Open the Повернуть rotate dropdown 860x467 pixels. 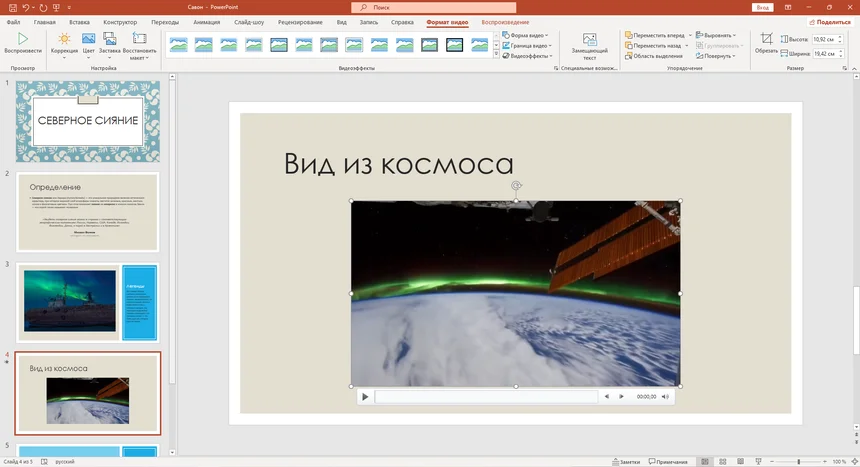(716, 56)
